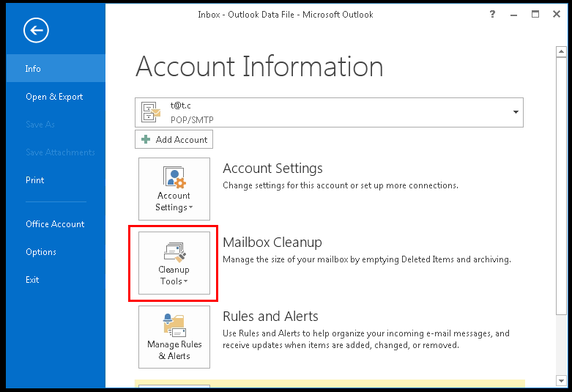
Task: Open the Open & Export tab
Action: pyautogui.click(x=56, y=97)
